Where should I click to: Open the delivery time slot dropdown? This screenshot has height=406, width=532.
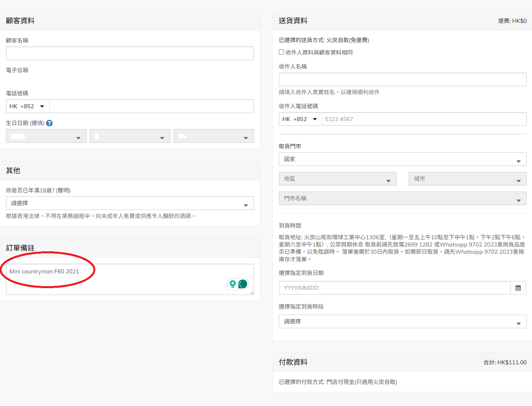tap(402, 321)
